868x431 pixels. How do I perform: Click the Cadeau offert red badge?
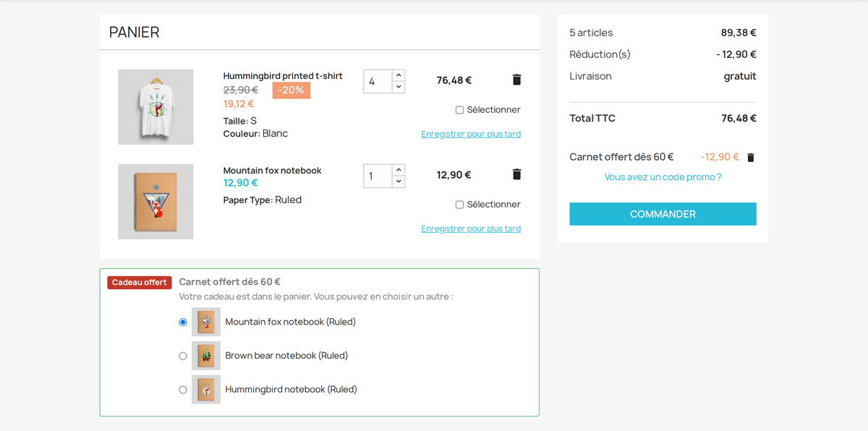(139, 283)
